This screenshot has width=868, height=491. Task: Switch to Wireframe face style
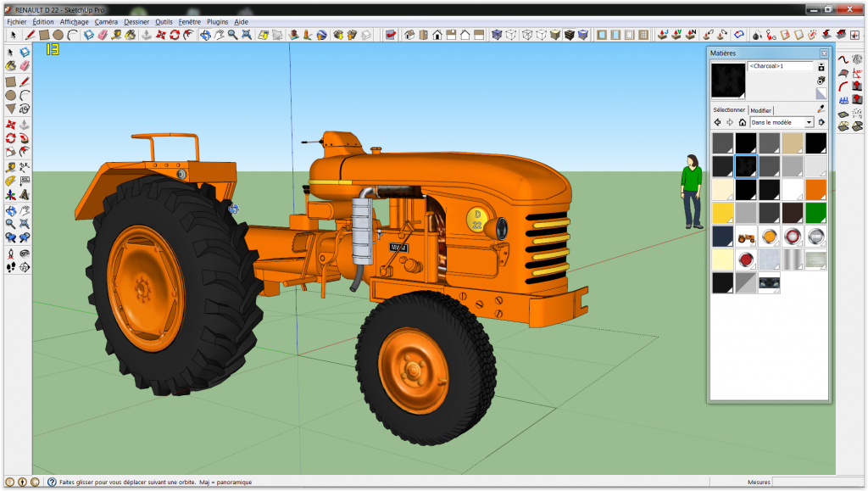tap(526, 35)
